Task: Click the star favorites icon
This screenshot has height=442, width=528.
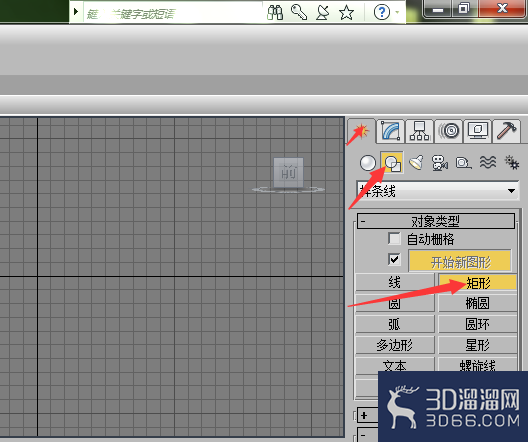Action: [346, 13]
